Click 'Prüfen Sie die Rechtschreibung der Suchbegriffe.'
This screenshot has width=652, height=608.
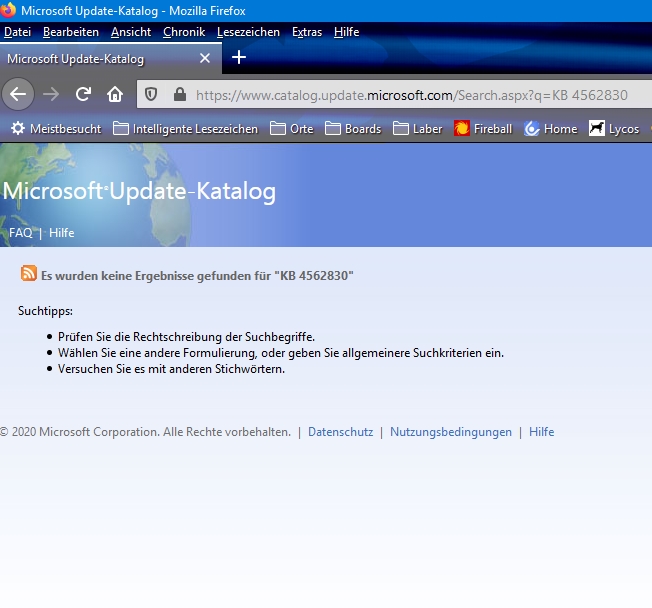tap(186, 337)
